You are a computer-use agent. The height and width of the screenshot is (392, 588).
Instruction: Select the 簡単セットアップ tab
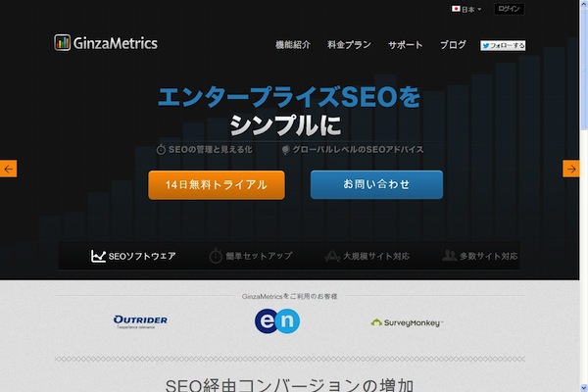(251, 256)
